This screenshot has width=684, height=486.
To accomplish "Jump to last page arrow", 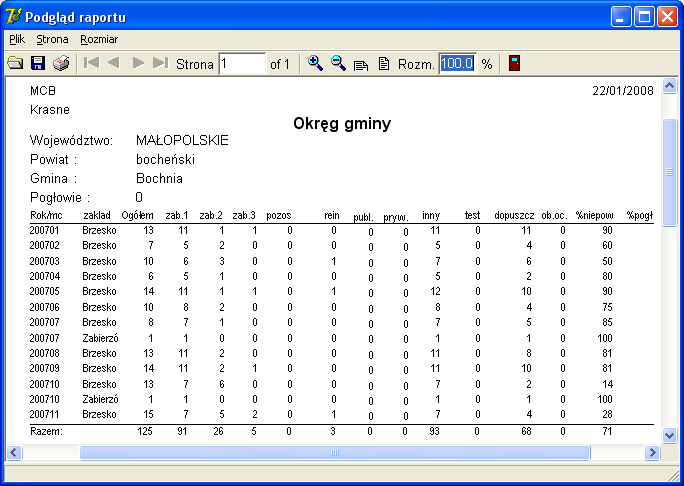I will (x=161, y=63).
